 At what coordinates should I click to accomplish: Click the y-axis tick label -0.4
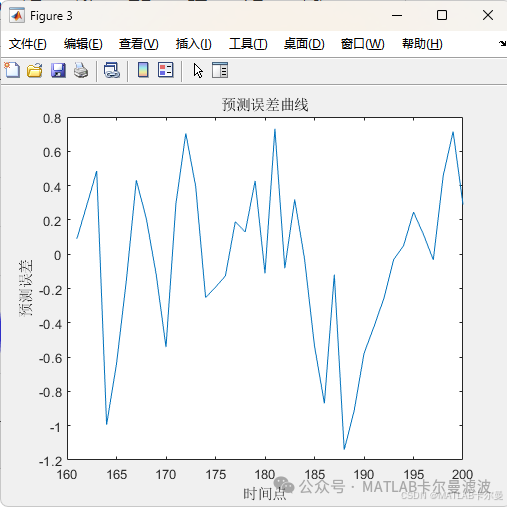pos(51,324)
